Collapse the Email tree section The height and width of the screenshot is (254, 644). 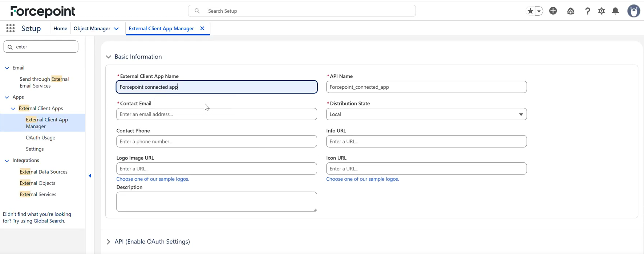(7, 68)
